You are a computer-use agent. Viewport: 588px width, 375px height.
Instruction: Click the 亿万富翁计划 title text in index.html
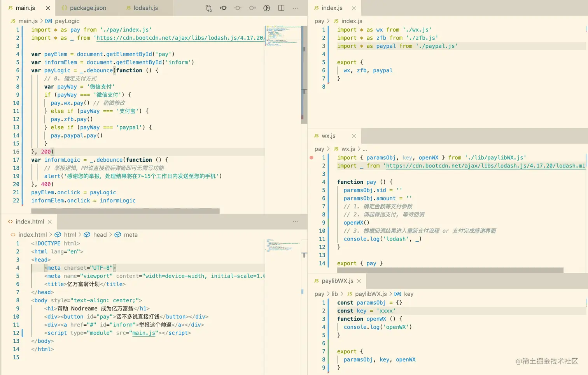83,284
